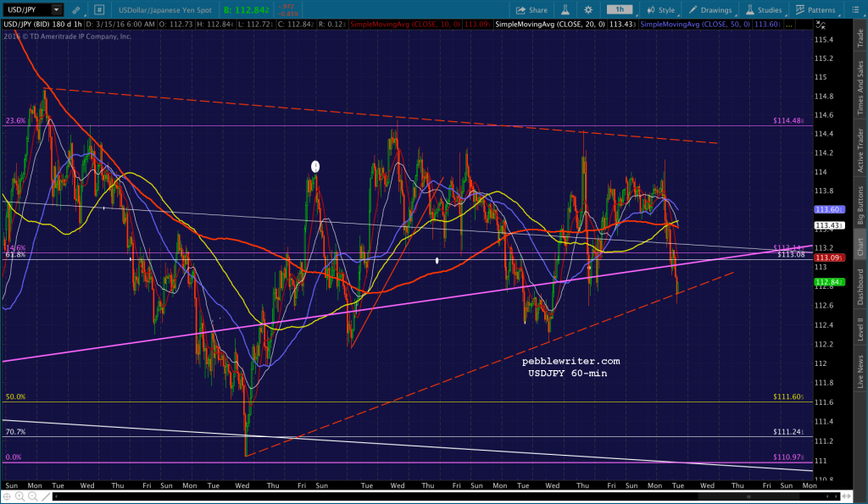Open the flask icon next to Share
868x504 pixels.
point(565,10)
